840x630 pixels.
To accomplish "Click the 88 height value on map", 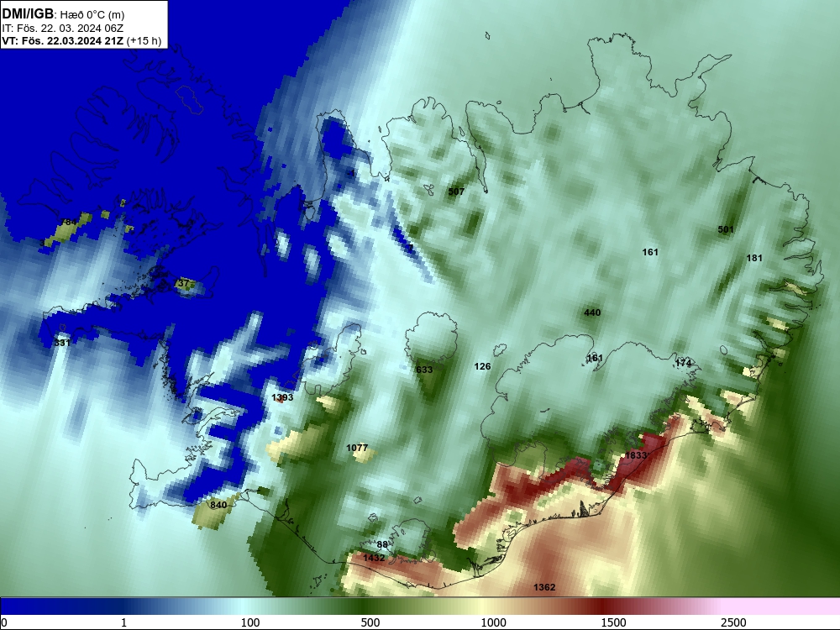I will click(x=382, y=545).
